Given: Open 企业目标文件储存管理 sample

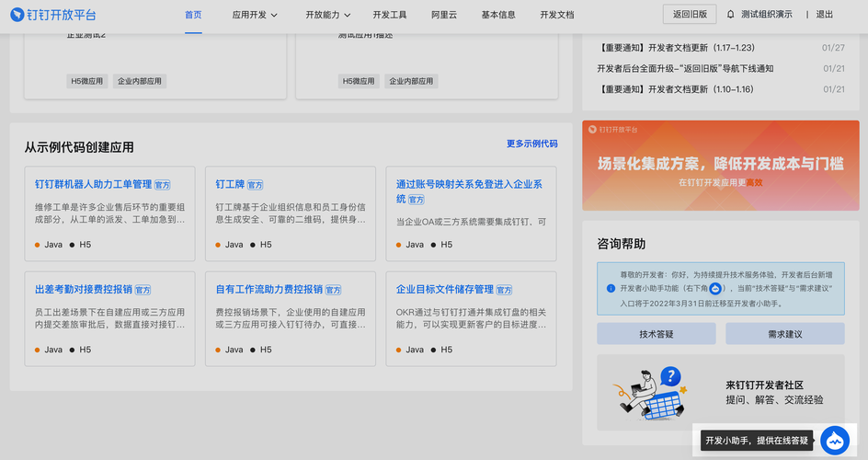Looking at the screenshot, I should (444, 290).
